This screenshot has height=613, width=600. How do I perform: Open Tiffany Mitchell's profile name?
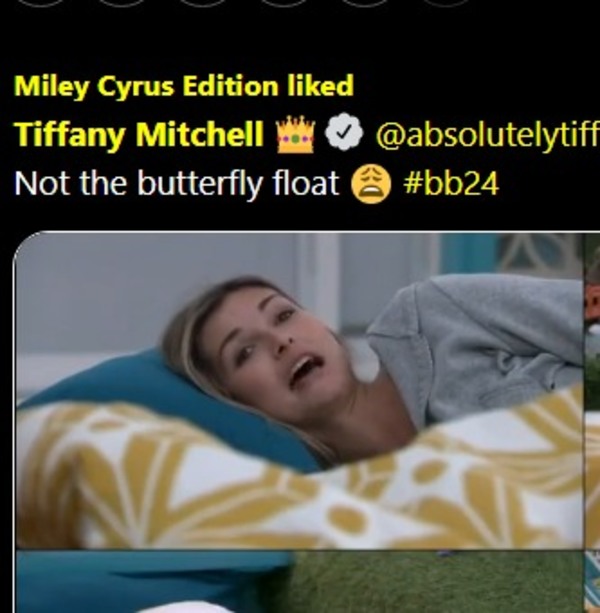[139, 134]
